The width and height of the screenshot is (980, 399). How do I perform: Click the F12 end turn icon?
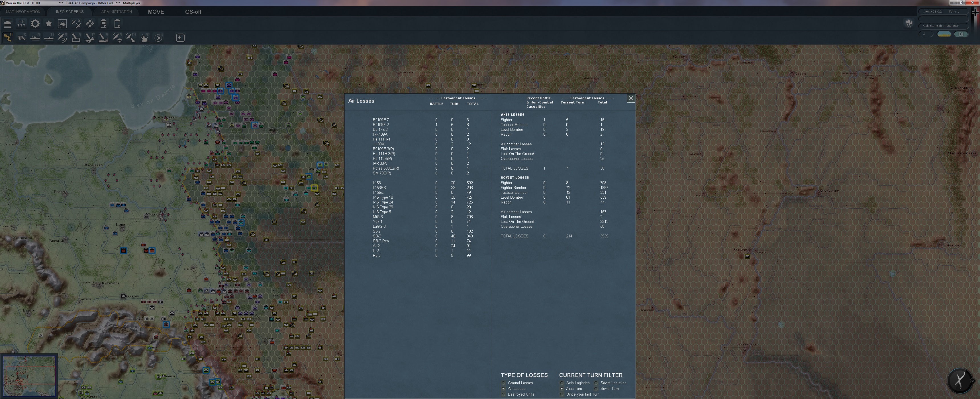tap(159, 38)
